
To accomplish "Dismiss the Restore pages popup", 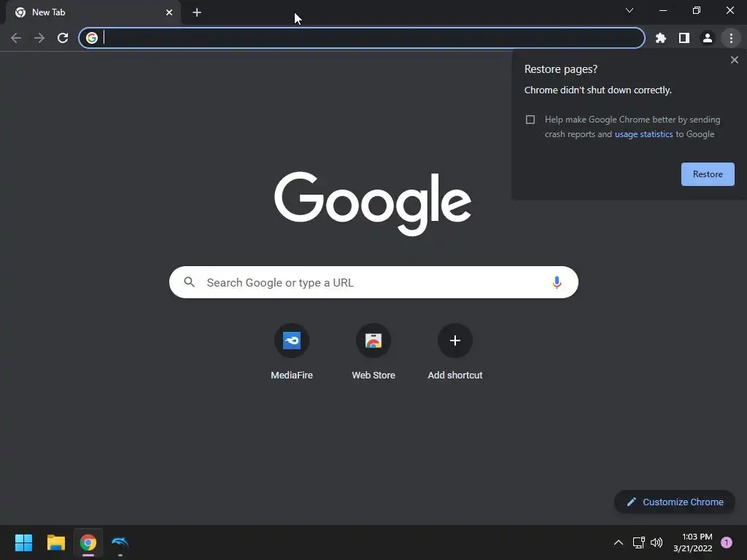I will coord(734,60).
